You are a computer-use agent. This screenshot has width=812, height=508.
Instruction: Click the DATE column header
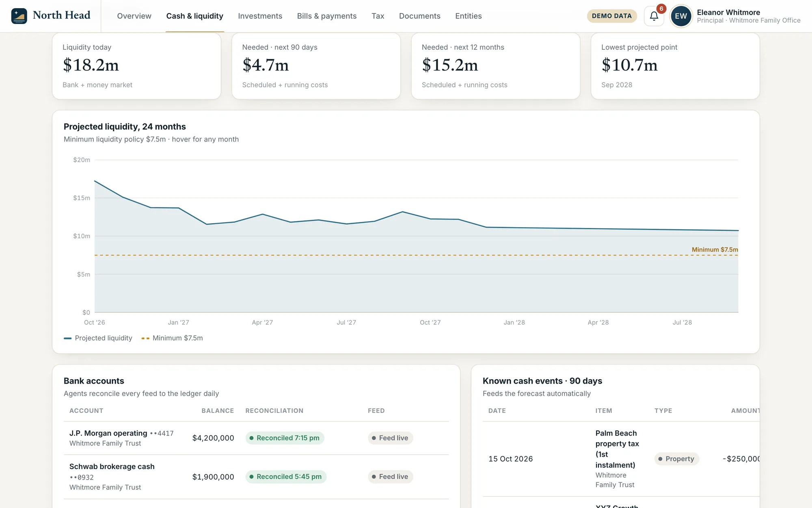point(497,411)
